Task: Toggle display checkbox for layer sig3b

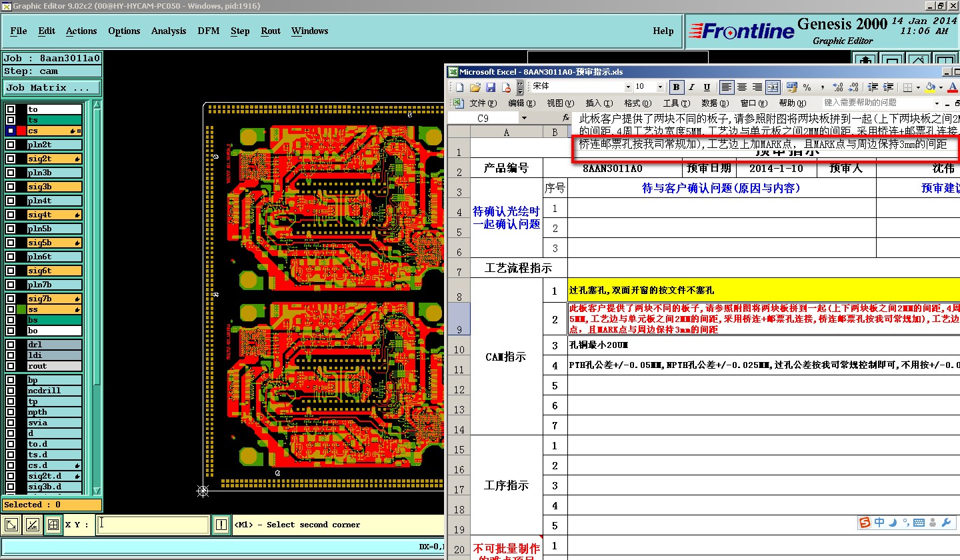Action: [11, 187]
